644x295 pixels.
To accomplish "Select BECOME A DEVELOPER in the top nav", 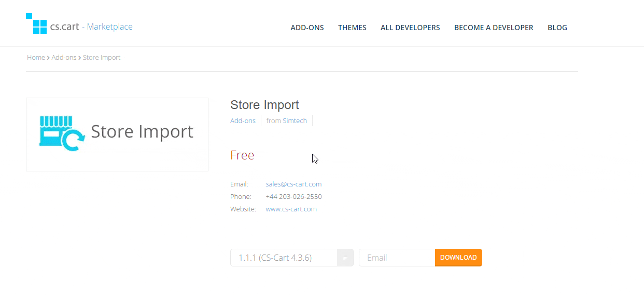I will (494, 28).
